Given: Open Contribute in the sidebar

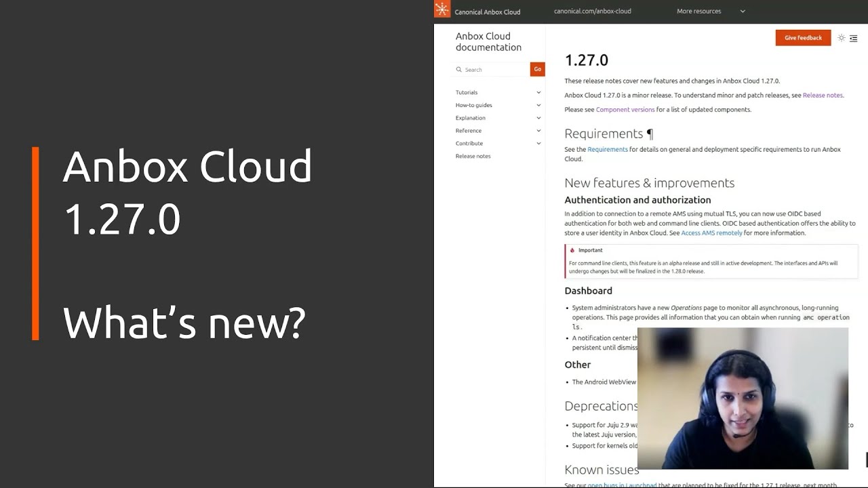Looking at the screenshot, I should (469, 144).
